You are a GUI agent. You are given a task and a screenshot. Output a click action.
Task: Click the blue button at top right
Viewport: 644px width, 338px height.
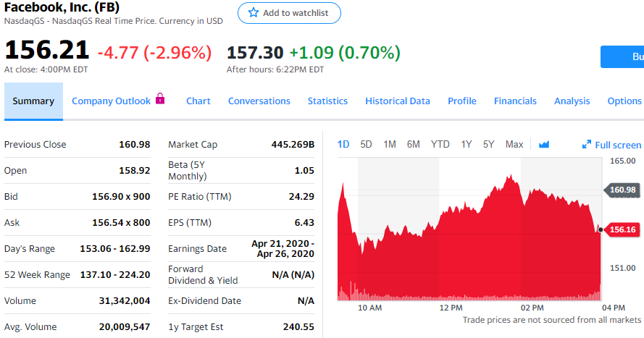coord(623,56)
